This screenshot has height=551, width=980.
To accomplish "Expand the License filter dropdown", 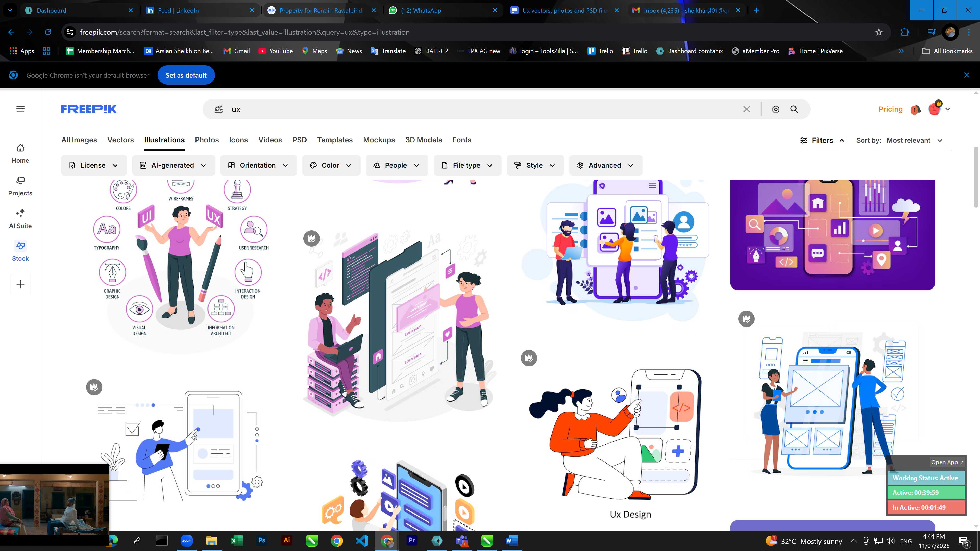I will click(94, 165).
